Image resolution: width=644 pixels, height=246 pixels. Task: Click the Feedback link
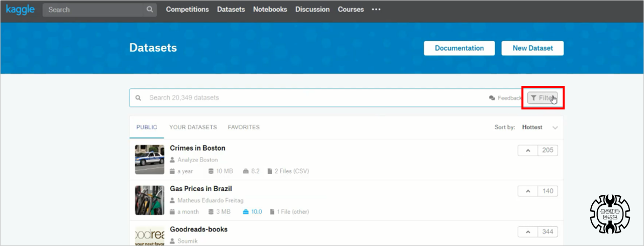pyautogui.click(x=505, y=98)
